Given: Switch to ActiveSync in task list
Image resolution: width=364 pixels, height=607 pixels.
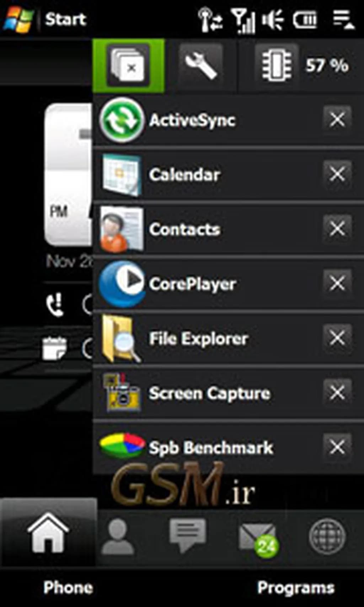Looking at the screenshot, I should pos(192,120).
